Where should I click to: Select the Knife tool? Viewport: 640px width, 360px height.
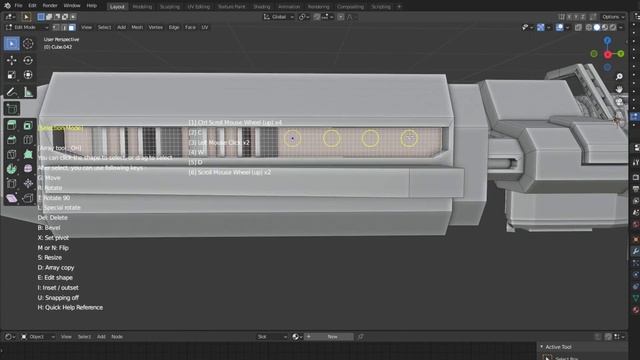pyautogui.click(x=11, y=154)
